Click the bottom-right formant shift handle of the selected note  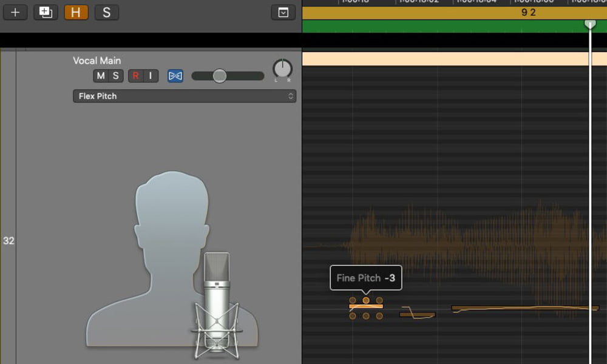click(x=379, y=315)
